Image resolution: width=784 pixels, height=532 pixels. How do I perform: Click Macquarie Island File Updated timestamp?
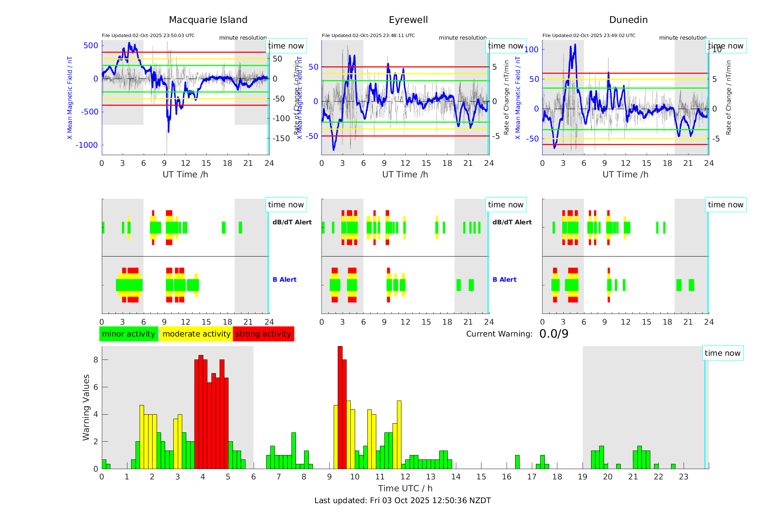click(x=148, y=36)
